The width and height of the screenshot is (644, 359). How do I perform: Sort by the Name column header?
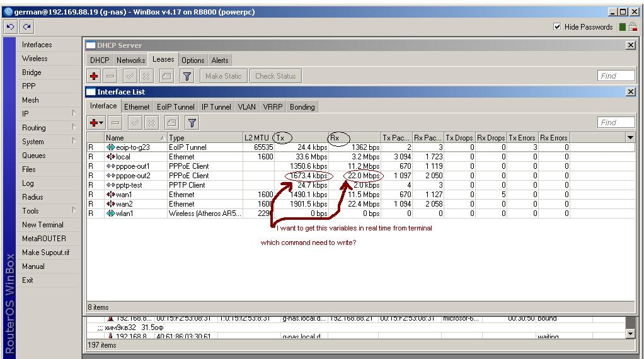[135, 138]
